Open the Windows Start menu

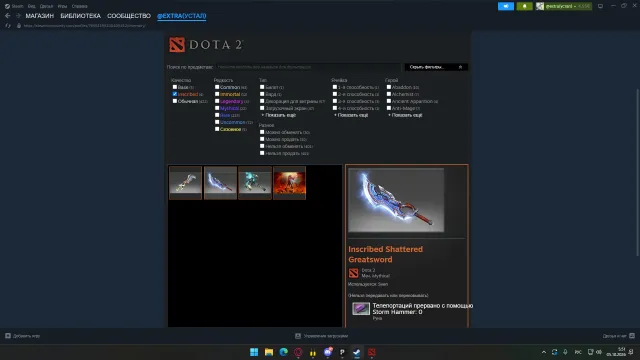coord(254,352)
